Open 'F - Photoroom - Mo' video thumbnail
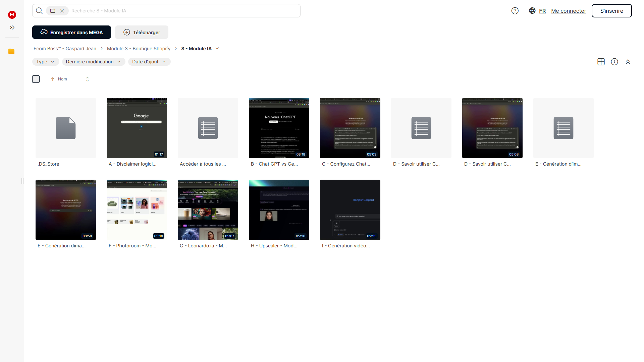The width and height of the screenshot is (644, 362). point(137,210)
